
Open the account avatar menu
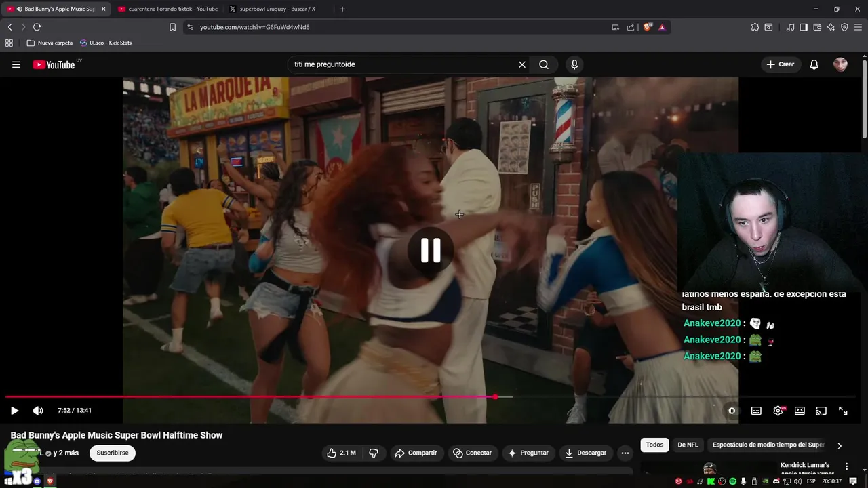tap(840, 64)
